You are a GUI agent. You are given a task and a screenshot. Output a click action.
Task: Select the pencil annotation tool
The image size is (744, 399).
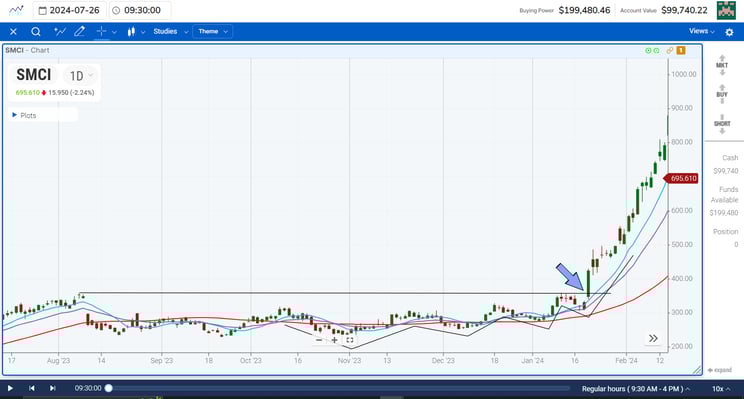[80, 32]
